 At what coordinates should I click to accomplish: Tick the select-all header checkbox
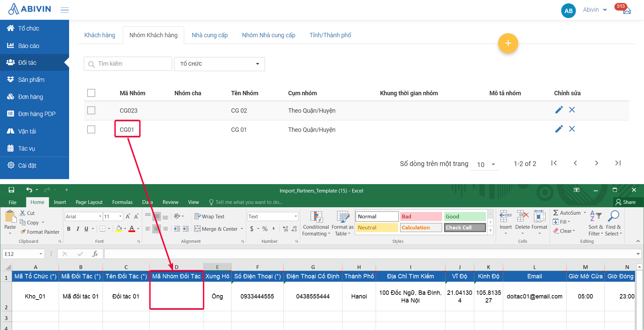(x=91, y=93)
